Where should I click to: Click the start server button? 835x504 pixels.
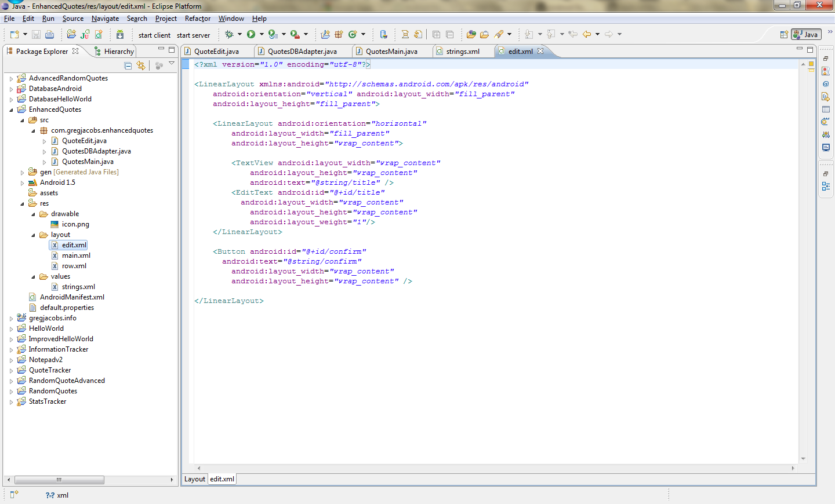tap(193, 35)
